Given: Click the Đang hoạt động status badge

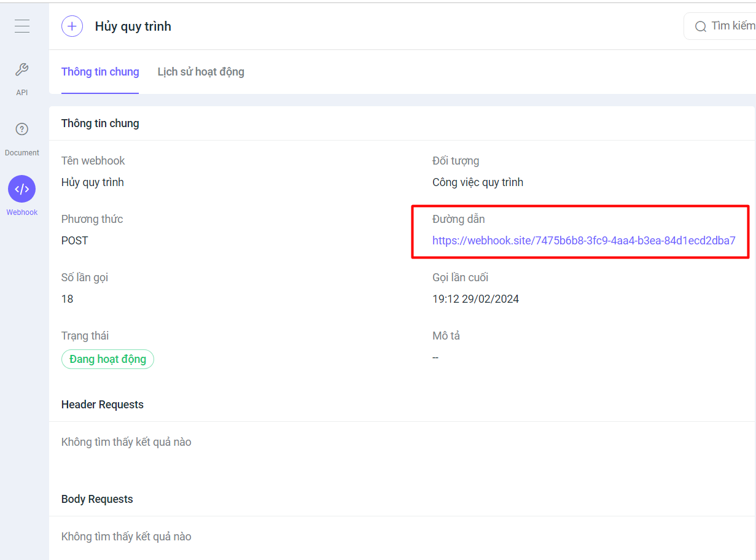Looking at the screenshot, I should (x=107, y=359).
